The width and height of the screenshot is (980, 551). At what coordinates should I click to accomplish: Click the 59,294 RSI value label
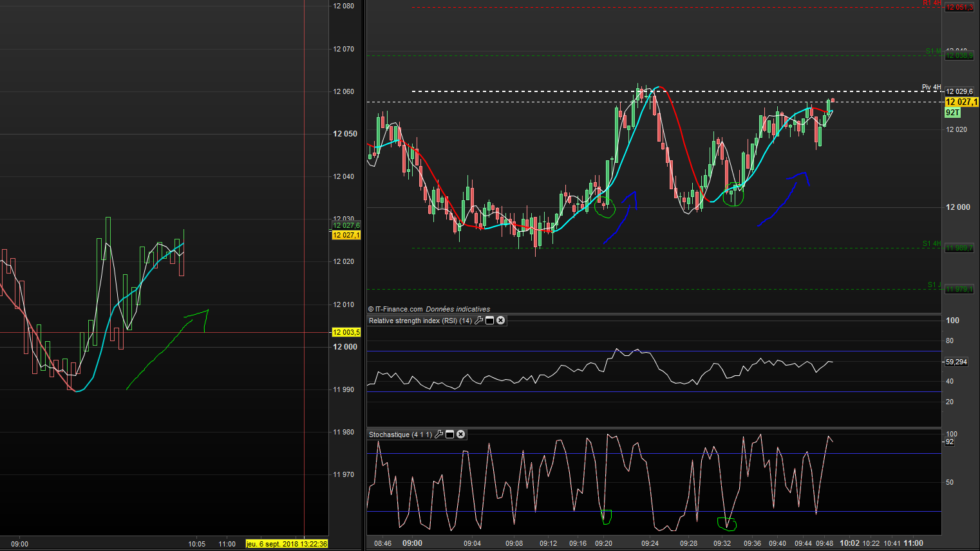956,362
